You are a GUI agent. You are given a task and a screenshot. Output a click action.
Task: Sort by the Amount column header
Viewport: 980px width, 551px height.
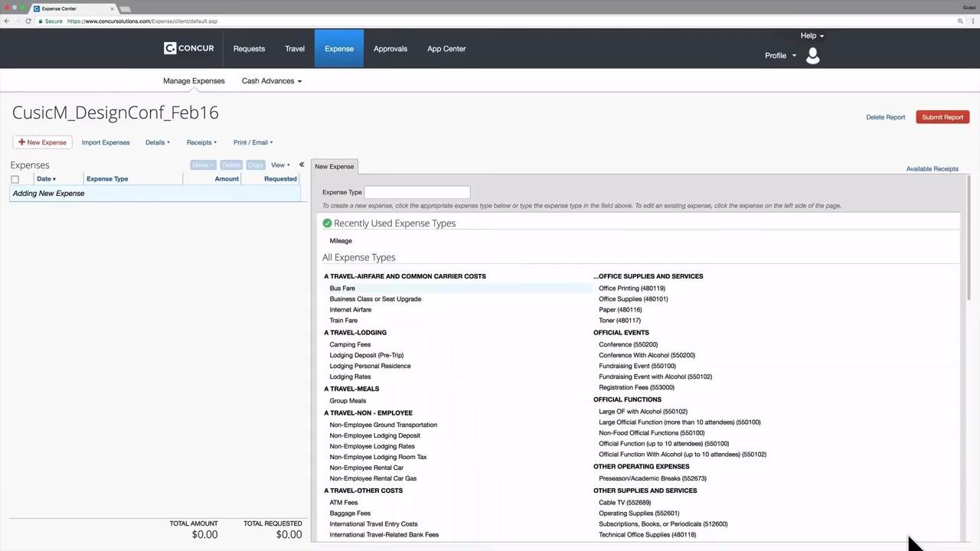point(227,179)
